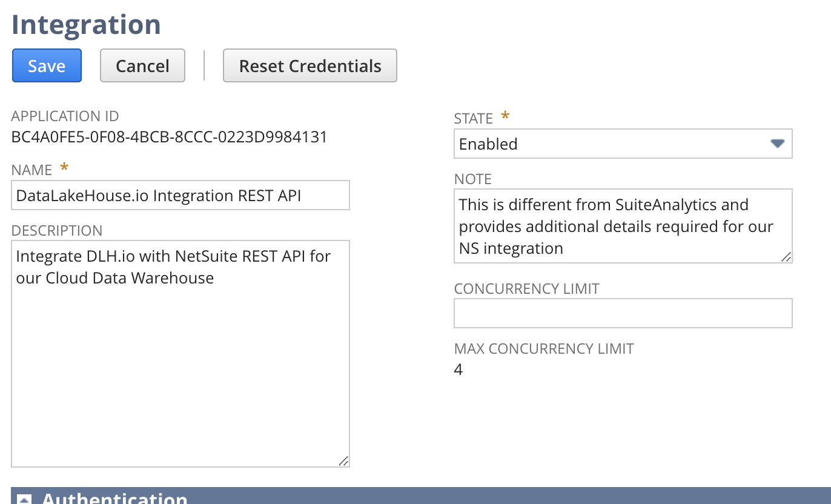Focus the empty Concurrency Limit field

(x=623, y=313)
